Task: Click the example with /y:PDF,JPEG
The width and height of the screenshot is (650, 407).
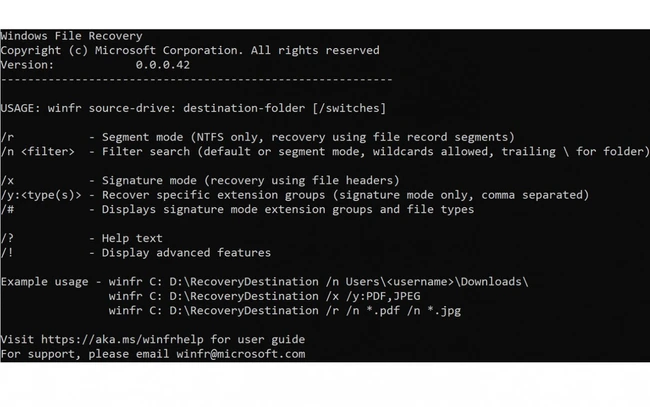Action: pos(264,296)
